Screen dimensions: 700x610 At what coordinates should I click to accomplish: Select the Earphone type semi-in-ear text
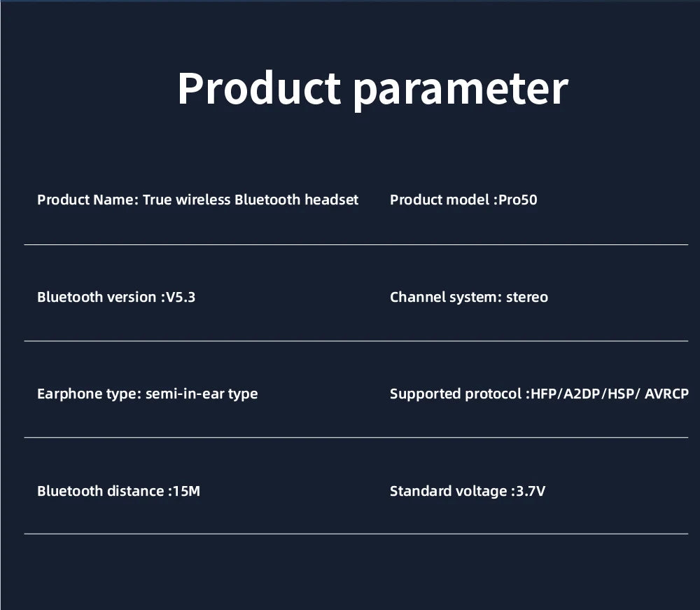pyautogui.click(x=147, y=394)
